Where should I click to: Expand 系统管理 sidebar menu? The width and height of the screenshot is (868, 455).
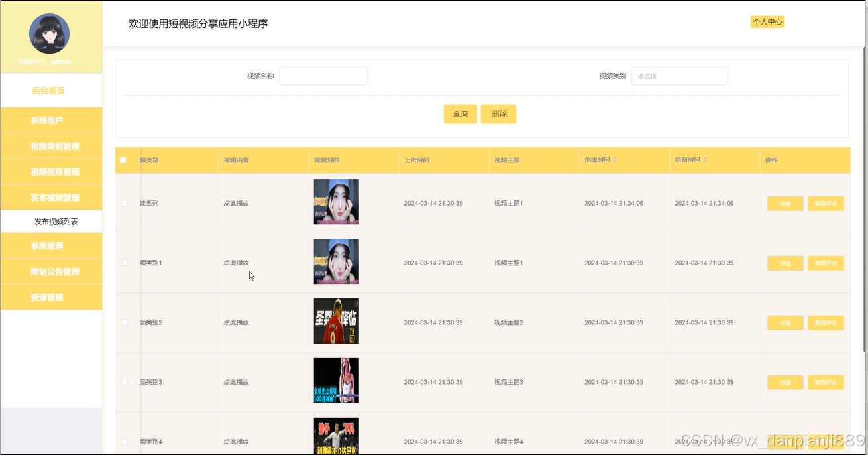pyautogui.click(x=51, y=246)
